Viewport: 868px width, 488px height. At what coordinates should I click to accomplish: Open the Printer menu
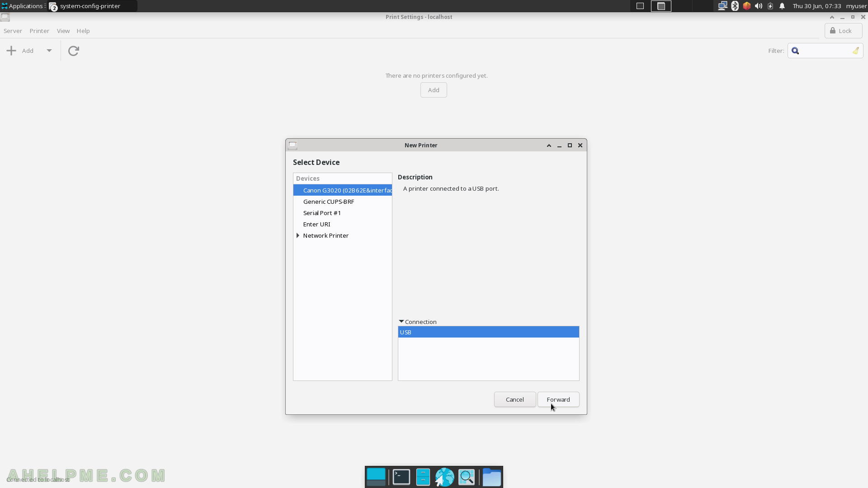[x=39, y=31]
